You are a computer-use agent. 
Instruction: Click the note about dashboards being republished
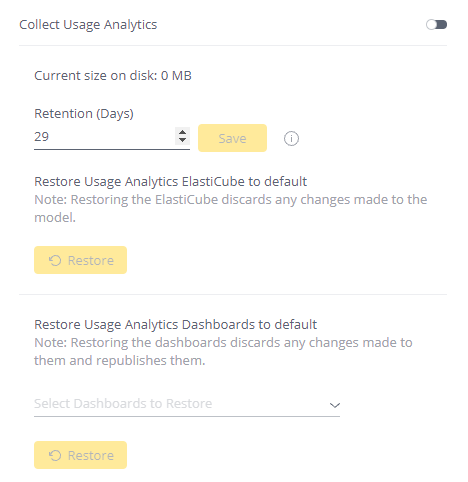223,352
